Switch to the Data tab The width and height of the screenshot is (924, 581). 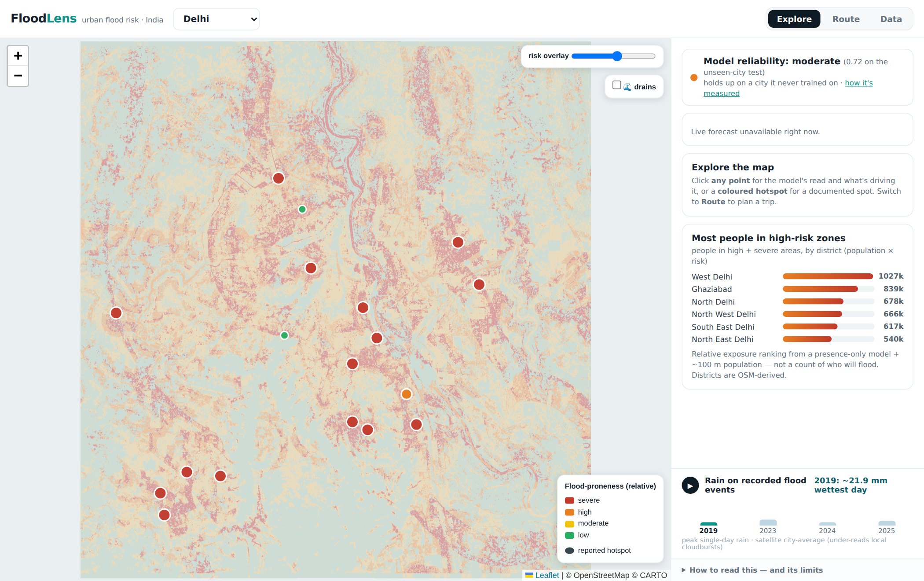tap(891, 19)
